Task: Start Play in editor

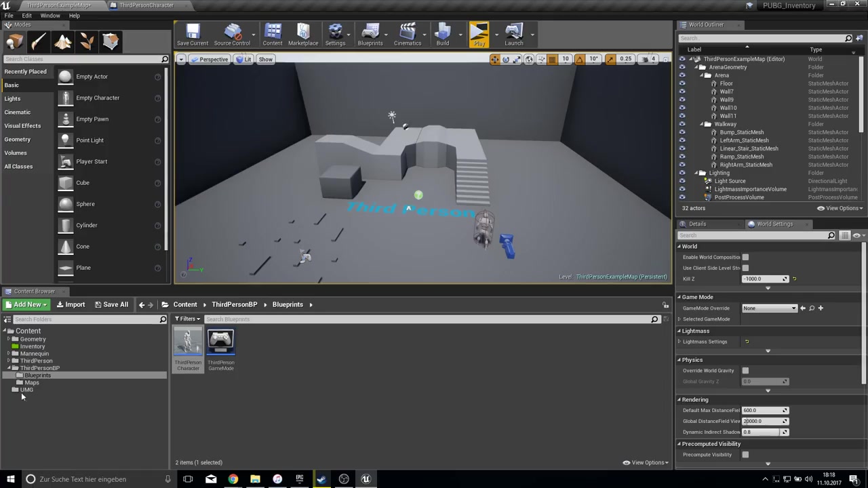Action: 479,34
